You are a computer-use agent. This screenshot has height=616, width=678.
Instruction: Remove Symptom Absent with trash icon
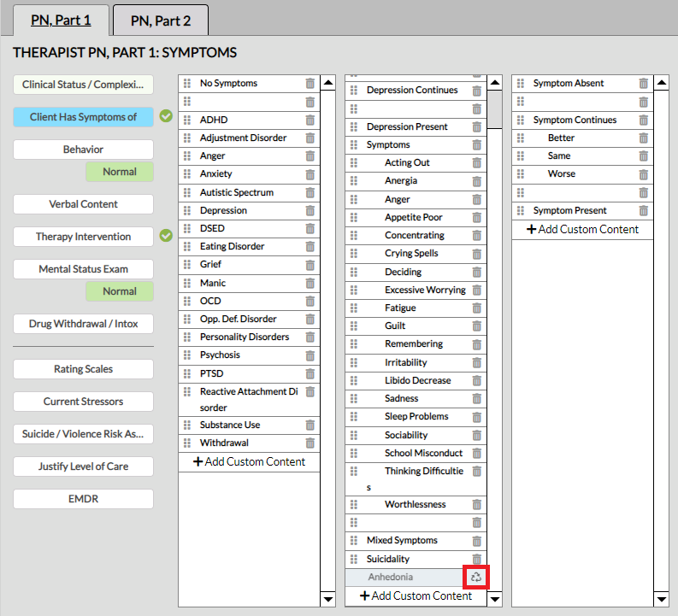[643, 84]
